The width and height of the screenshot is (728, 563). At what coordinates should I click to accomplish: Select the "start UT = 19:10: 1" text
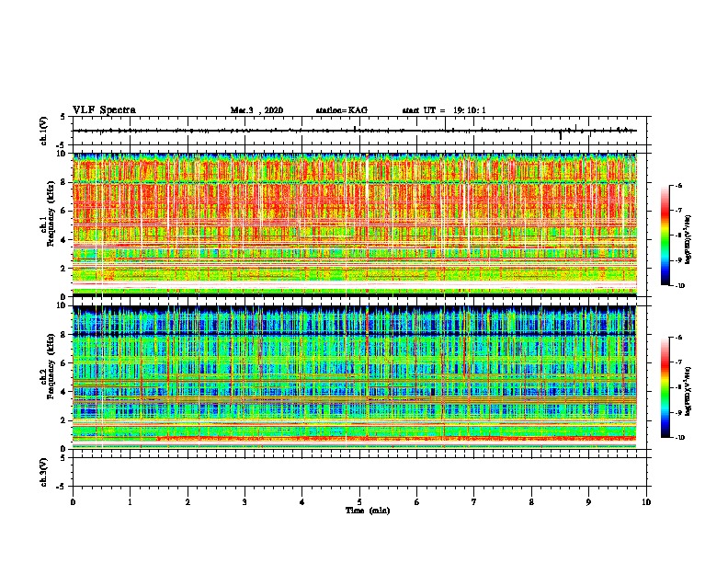pos(444,110)
